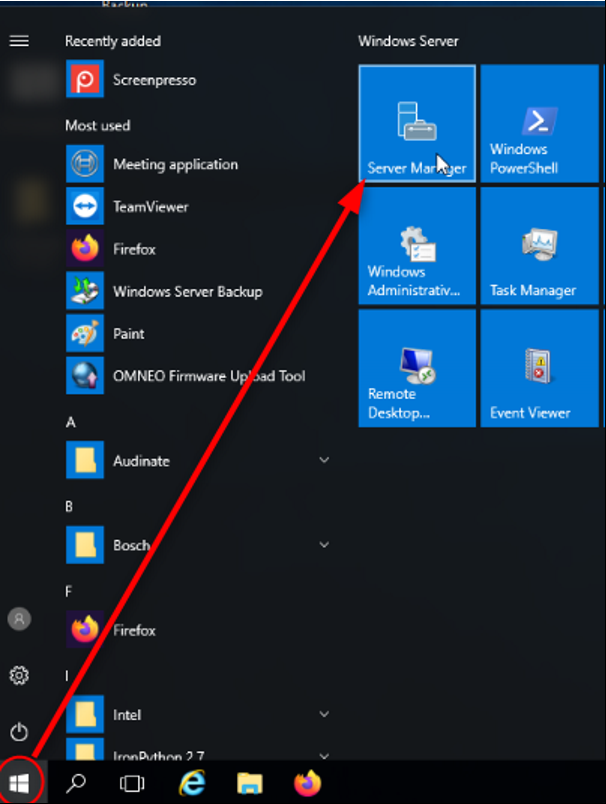The image size is (606, 804).
Task: Open the Server Manager tile
Action: tap(417, 124)
